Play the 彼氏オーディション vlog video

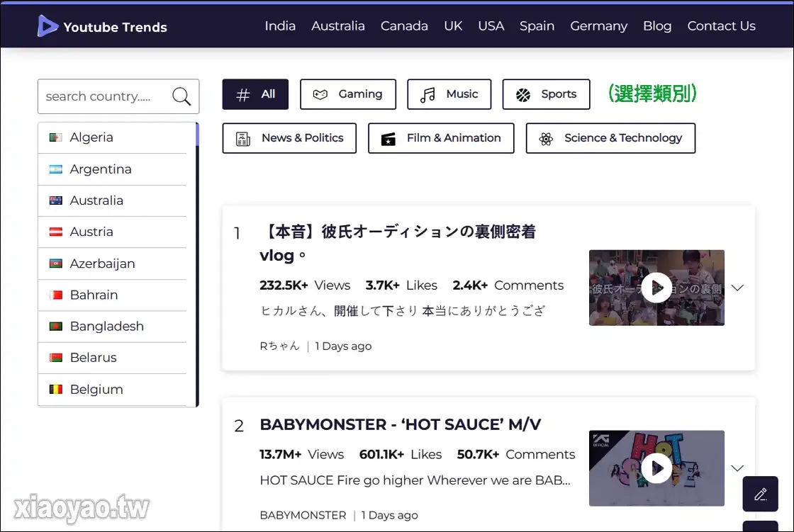[656, 288]
